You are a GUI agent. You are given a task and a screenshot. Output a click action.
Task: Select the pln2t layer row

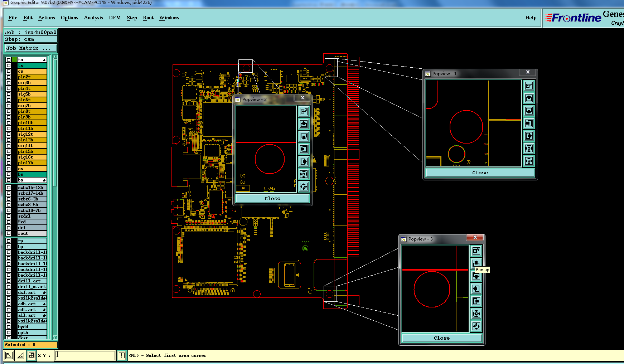[x=32, y=77]
